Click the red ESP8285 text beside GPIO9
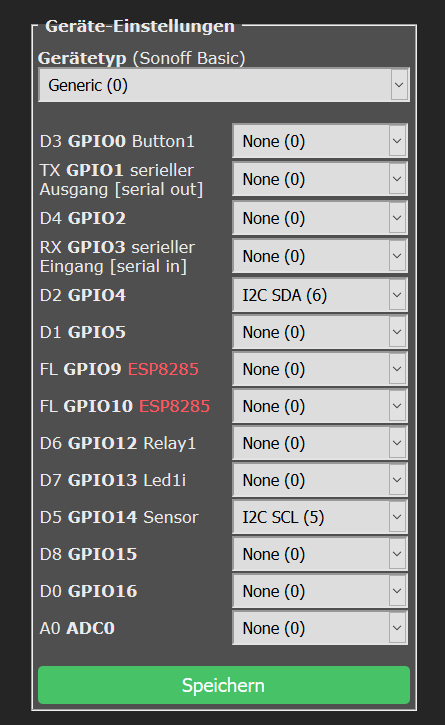Image resolution: width=445 pixels, height=725 pixels. (x=163, y=369)
